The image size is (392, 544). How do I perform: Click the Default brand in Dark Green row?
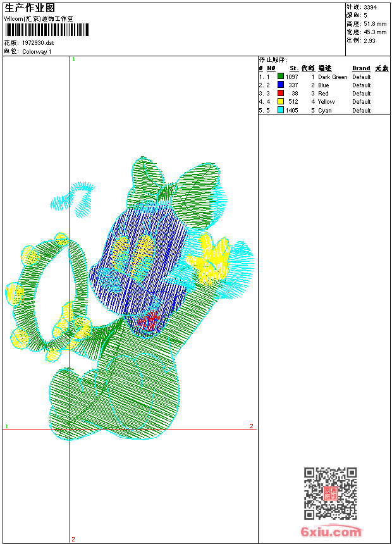(x=362, y=77)
